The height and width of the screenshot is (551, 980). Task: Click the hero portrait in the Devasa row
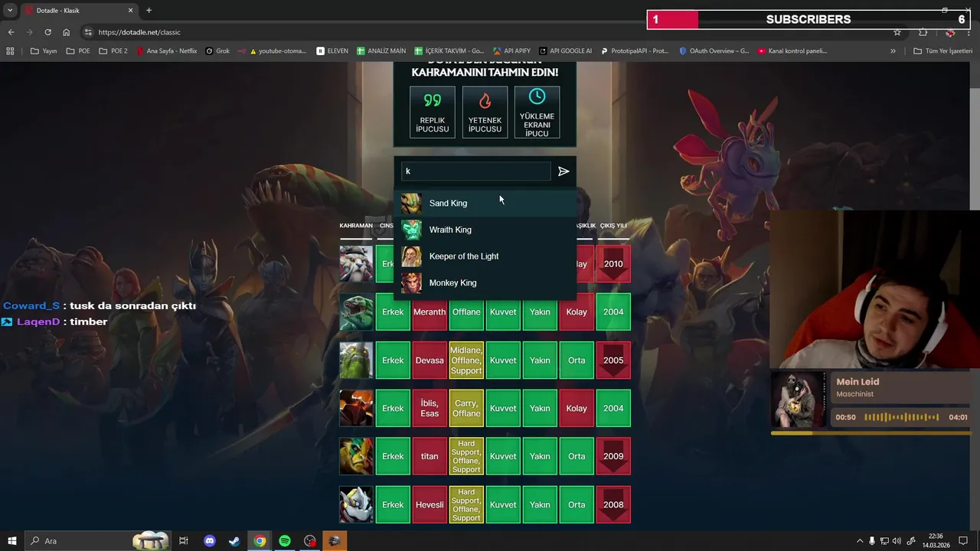356,360
